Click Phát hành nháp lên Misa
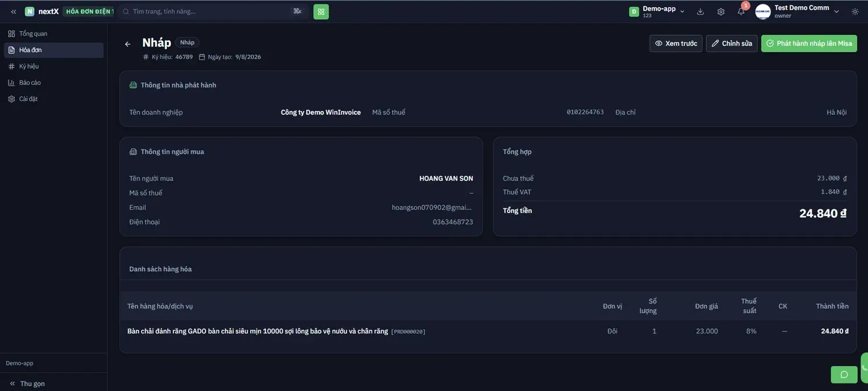The width and height of the screenshot is (868, 391). (x=809, y=43)
